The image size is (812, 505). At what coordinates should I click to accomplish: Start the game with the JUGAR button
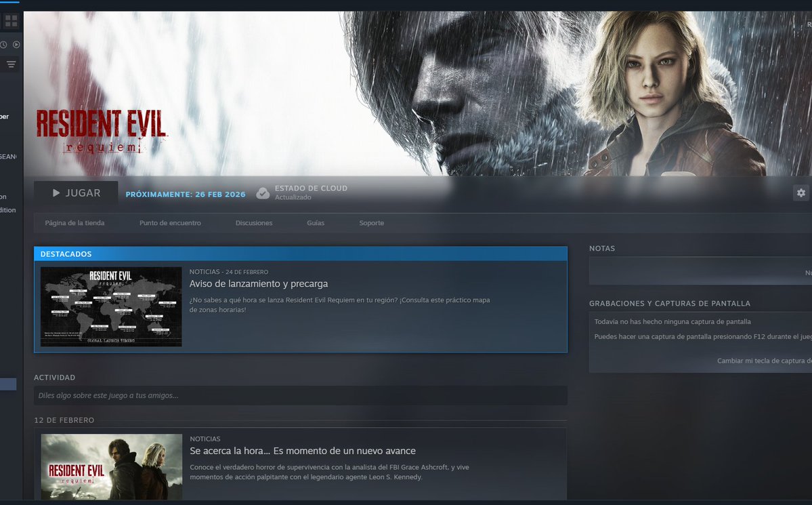coord(76,193)
